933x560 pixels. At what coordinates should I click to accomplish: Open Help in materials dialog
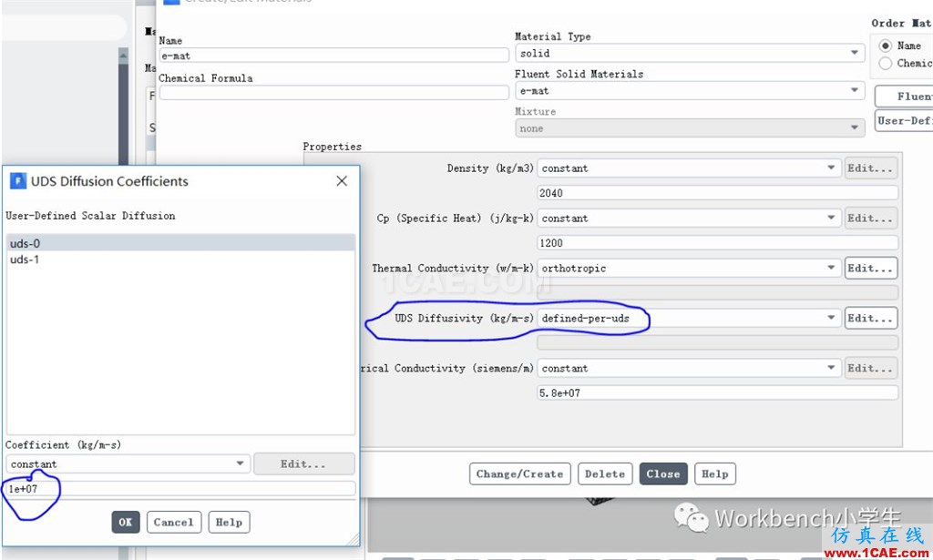[x=715, y=473]
